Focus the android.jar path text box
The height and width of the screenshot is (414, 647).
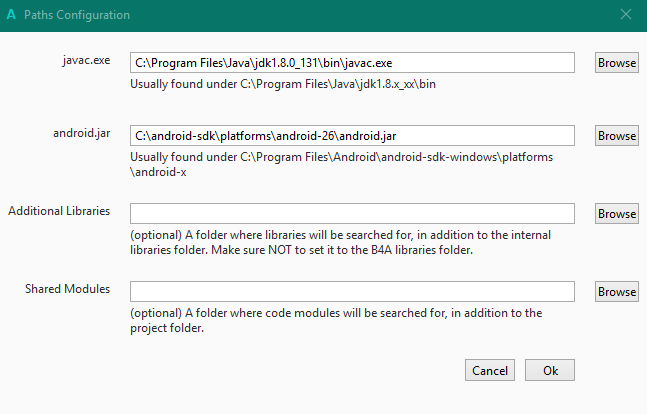[352, 135]
